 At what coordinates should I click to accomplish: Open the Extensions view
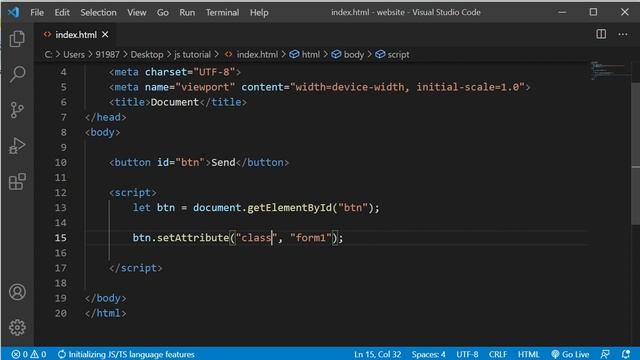(x=17, y=181)
